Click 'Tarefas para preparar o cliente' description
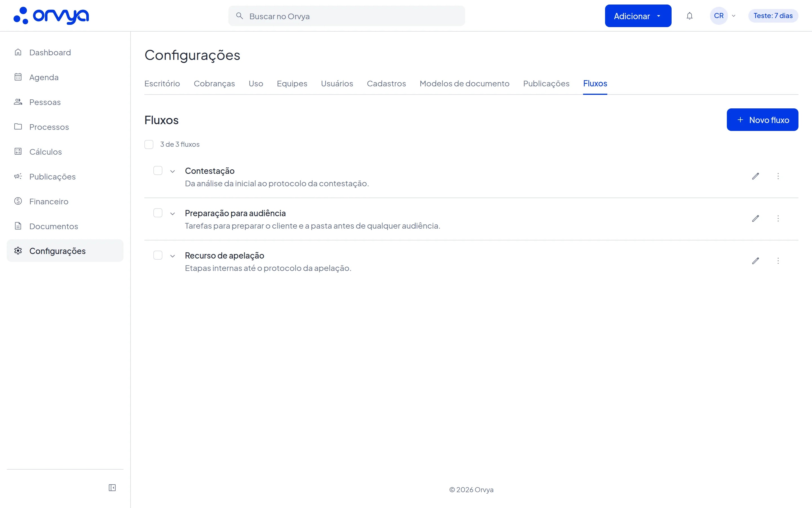812x508 pixels. pyautogui.click(x=312, y=226)
